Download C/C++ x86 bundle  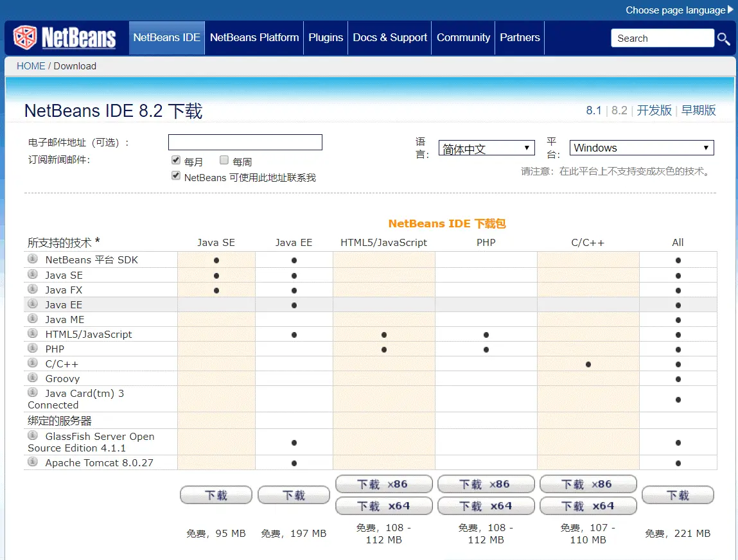click(588, 484)
